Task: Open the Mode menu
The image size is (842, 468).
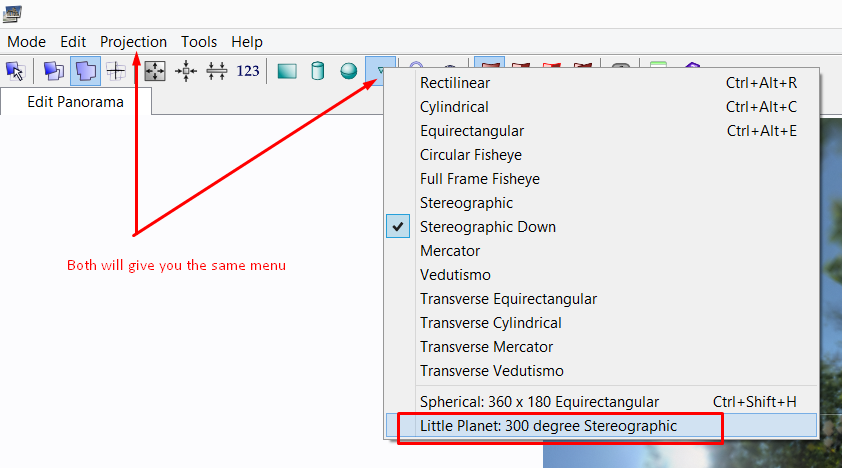Action: [27, 42]
